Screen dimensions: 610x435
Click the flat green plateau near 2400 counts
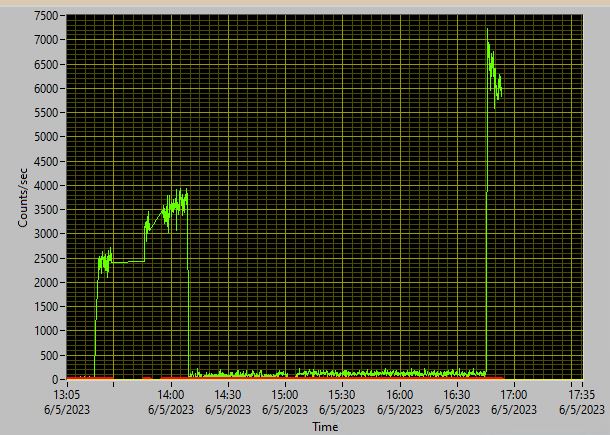point(128,262)
